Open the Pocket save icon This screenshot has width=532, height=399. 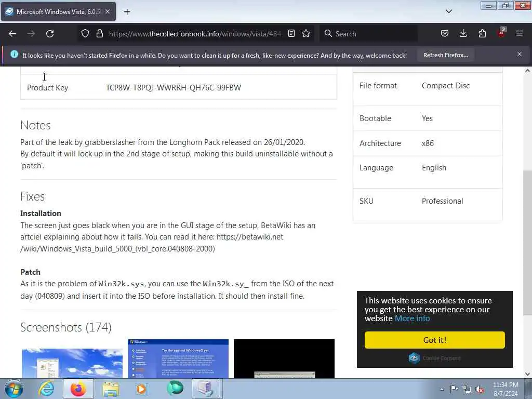pyautogui.click(x=445, y=34)
